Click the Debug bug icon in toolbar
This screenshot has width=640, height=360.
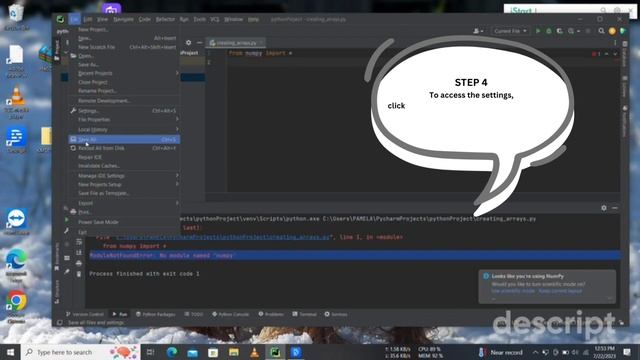pos(549,31)
